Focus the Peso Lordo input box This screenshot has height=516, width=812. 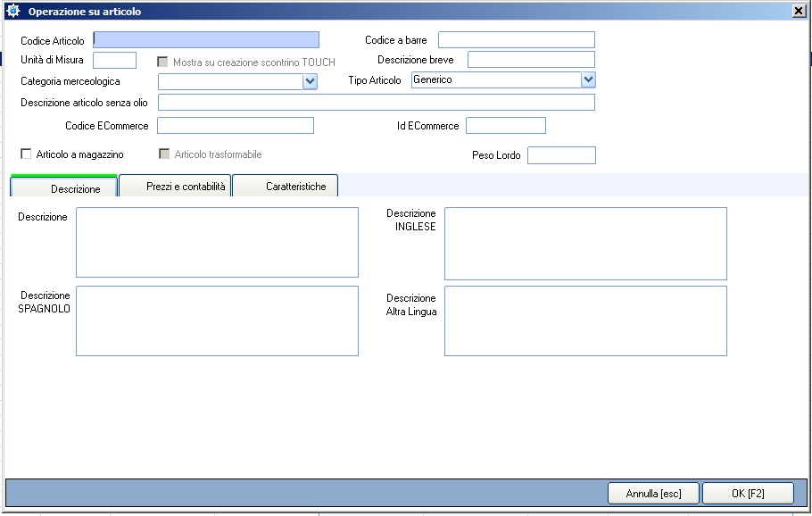tap(560, 155)
